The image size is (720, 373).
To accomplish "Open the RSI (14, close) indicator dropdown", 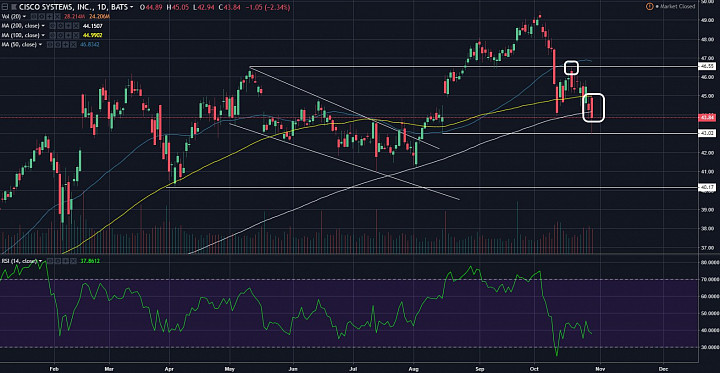I will [40, 261].
